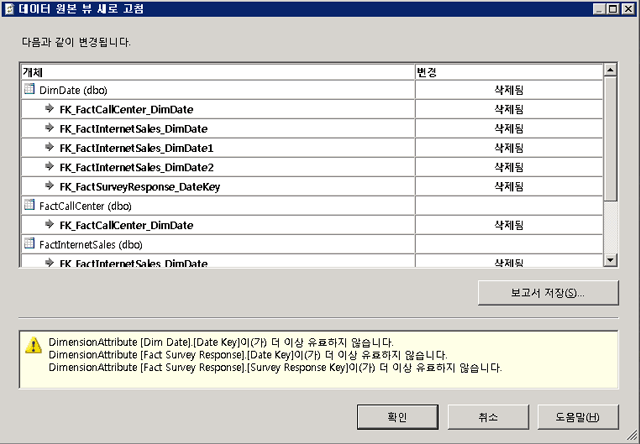The height and width of the screenshot is (444, 640).
Task: Click the 삭제됨 cell in the DimDate (dbo) row
Action: coord(509,90)
